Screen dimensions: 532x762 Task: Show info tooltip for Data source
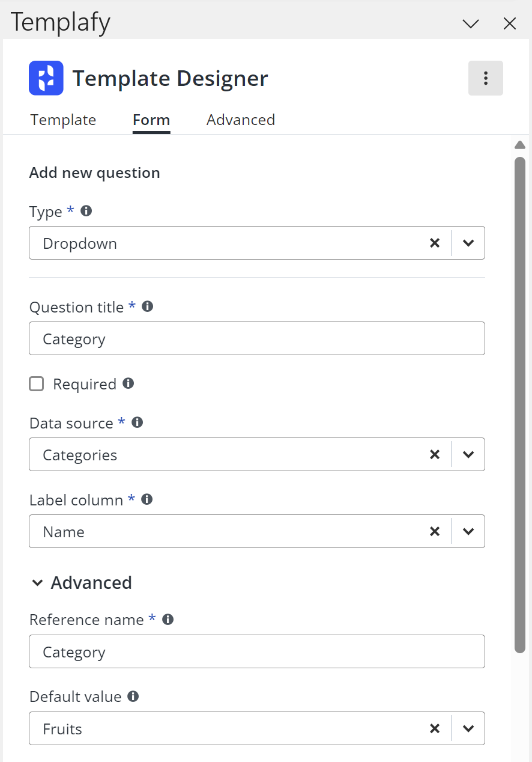[x=137, y=422]
